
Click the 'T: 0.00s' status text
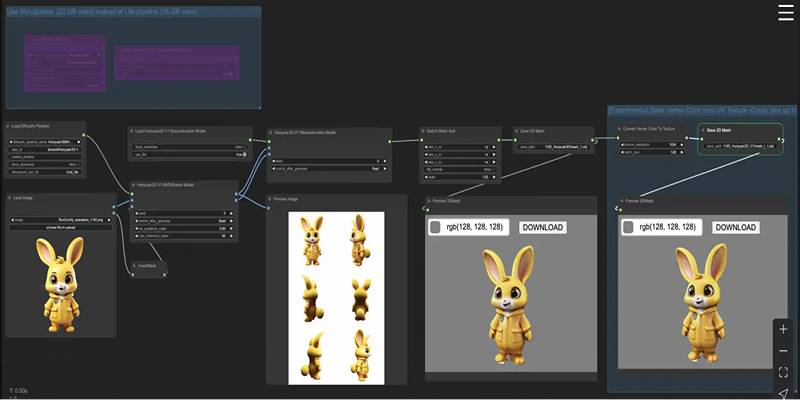pyautogui.click(x=18, y=390)
